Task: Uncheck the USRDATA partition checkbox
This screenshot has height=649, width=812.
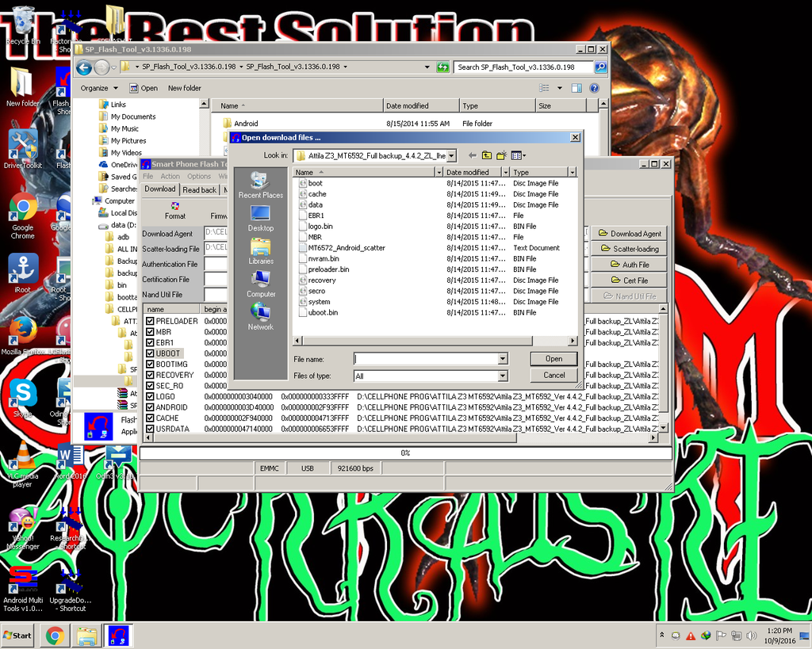Action: coord(151,429)
